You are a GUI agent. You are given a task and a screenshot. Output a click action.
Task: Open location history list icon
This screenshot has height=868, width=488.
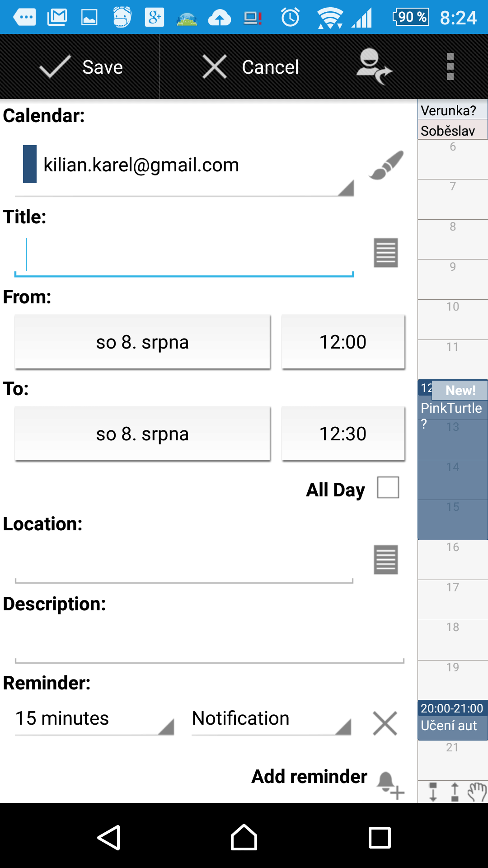[386, 560]
